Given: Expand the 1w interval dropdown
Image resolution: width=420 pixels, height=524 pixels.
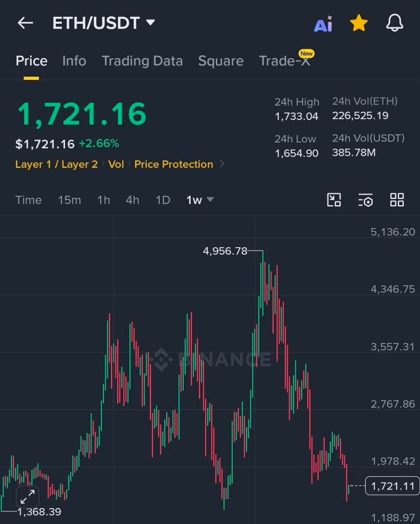Looking at the screenshot, I should click(200, 200).
